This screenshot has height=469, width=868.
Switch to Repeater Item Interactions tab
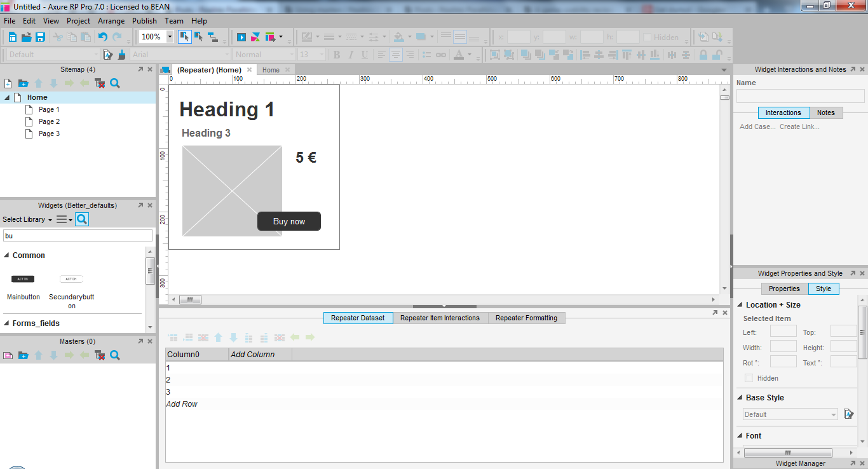(x=440, y=318)
